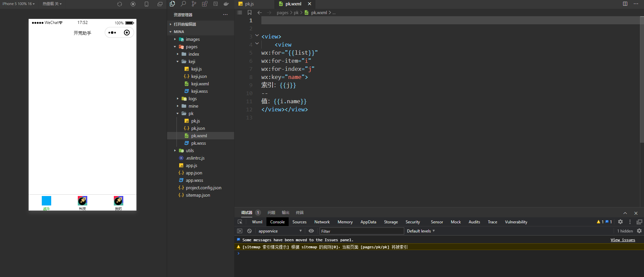This screenshot has width=644, height=277.
Task: Click the 1 hidden messages label
Action: coord(625,231)
